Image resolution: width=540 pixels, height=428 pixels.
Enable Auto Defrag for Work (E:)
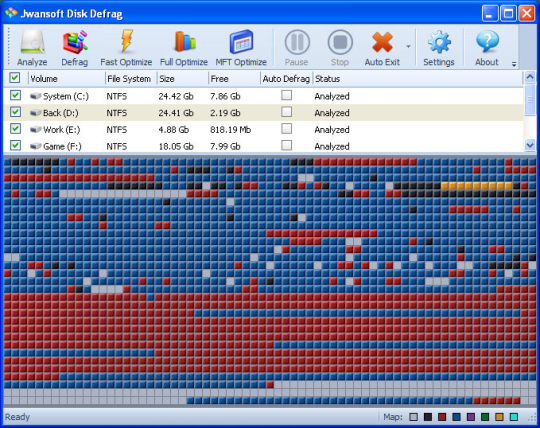[287, 128]
